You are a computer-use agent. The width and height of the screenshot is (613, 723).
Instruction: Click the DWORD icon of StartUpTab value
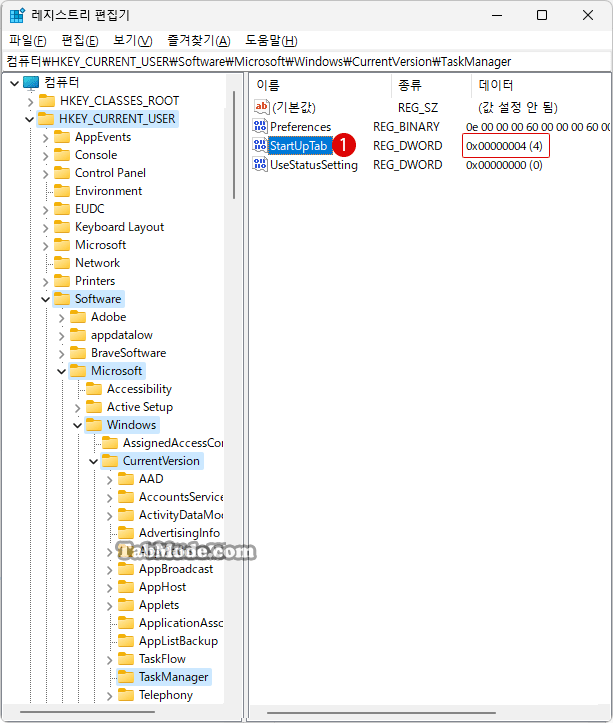pyautogui.click(x=260, y=145)
